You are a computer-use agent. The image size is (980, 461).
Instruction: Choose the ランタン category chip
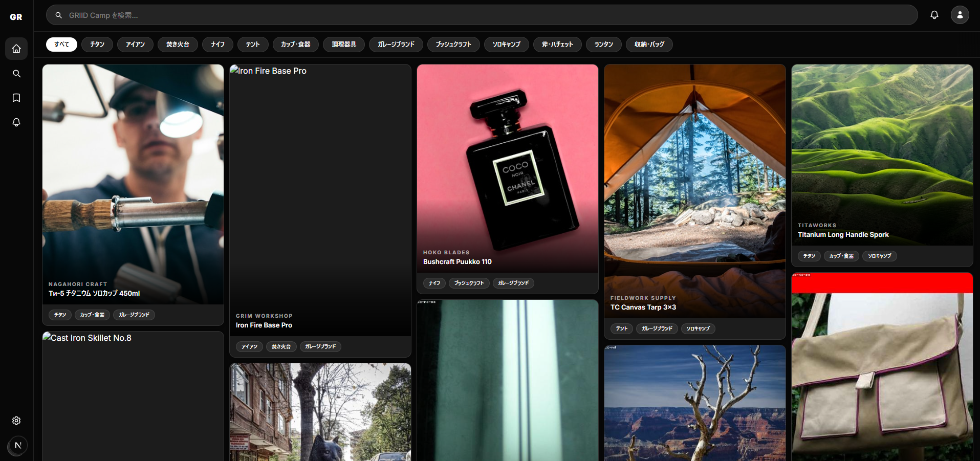pos(603,45)
